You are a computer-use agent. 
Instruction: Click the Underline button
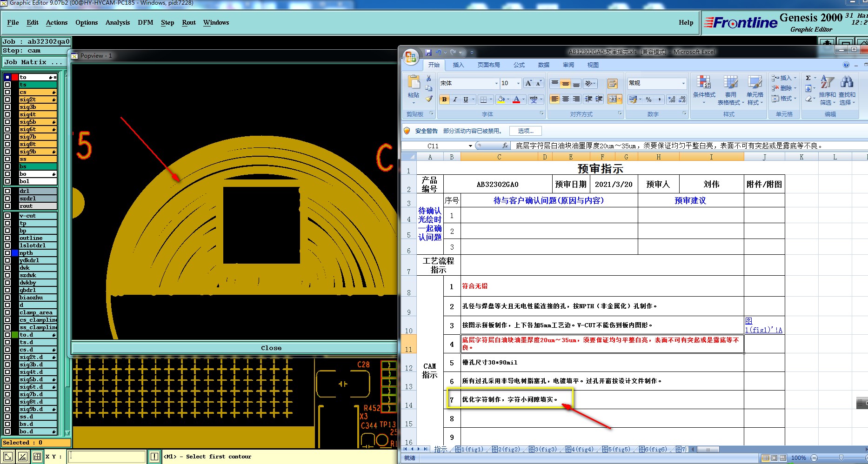pos(465,99)
